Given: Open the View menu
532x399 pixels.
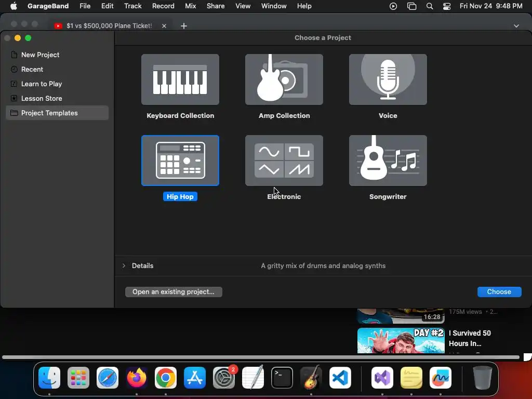Looking at the screenshot, I should click(x=243, y=6).
